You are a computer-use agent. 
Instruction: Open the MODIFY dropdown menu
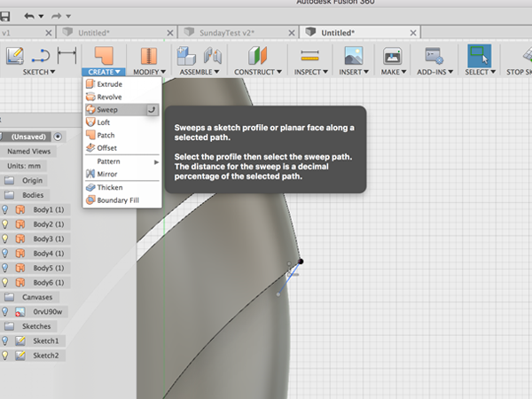pyautogui.click(x=149, y=72)
